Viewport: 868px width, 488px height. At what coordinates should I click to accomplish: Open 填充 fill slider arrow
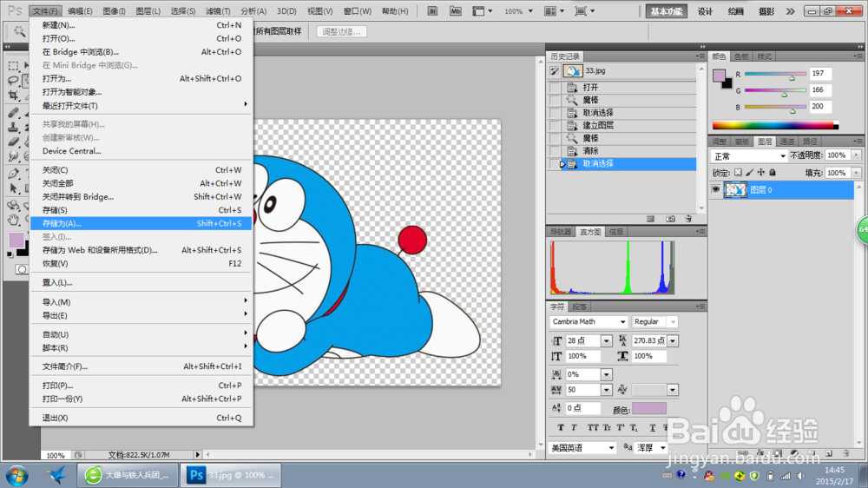(857, 174)
